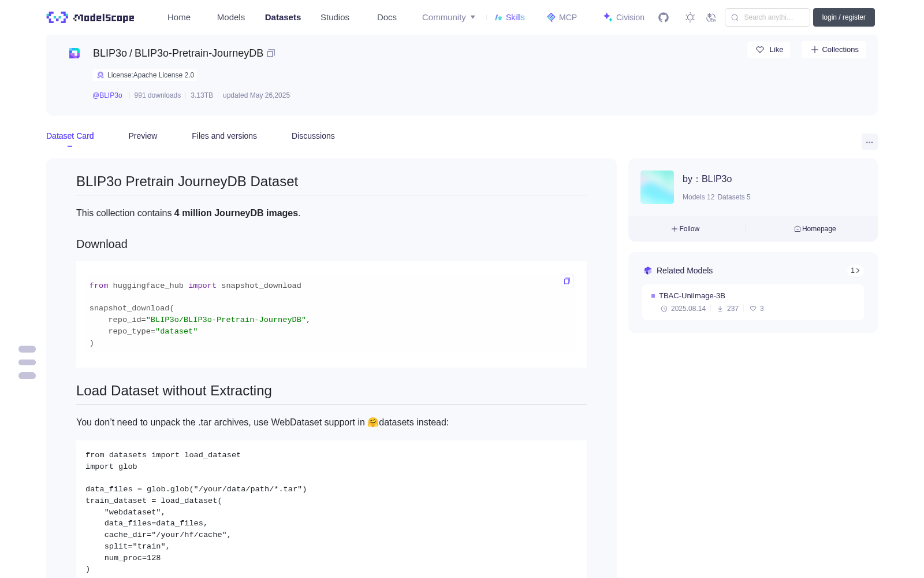Image resolution: width=924 pixels, height=578 pixels.
Task: Focus the search anything input field
Action: pyautogui.click(x=767, y=17)
